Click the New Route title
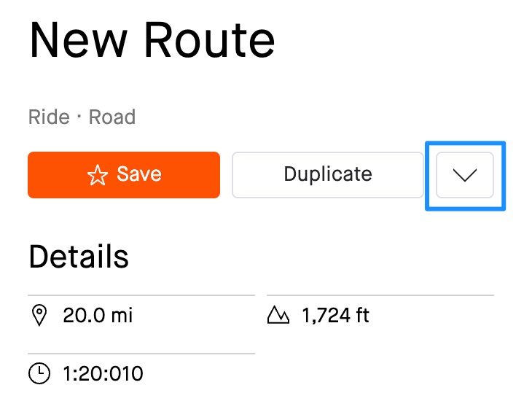Screen dimensions: 532x420 coord(152,40)
